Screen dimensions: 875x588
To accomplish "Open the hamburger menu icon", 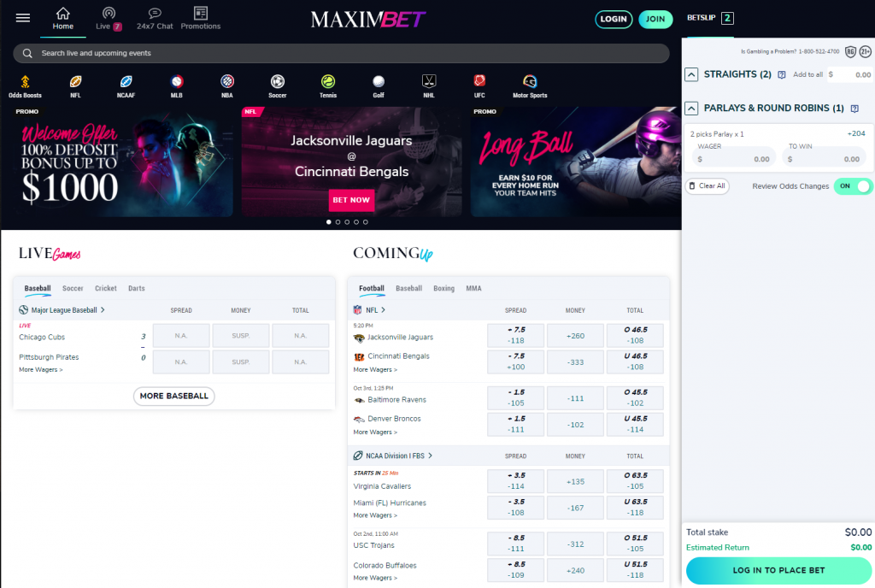I will (x=23, y=19).
